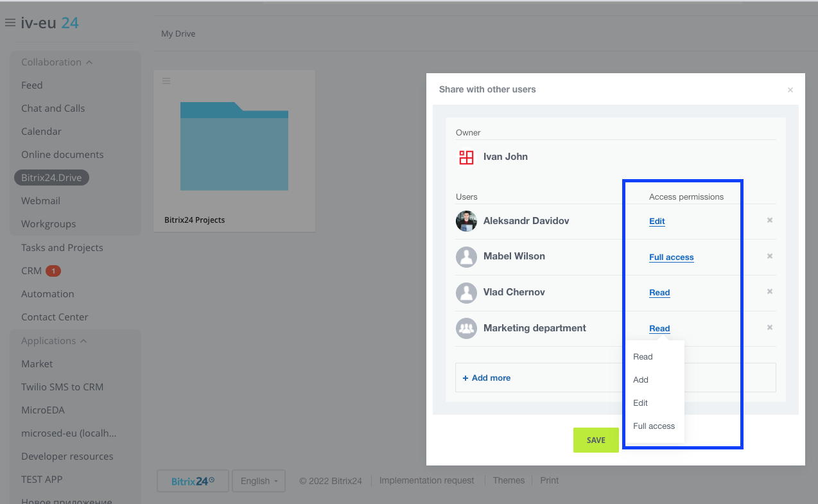Click the Print footer link
This screenshot has height=504, width=818.
pyautogui.click(x=549, y=480)
